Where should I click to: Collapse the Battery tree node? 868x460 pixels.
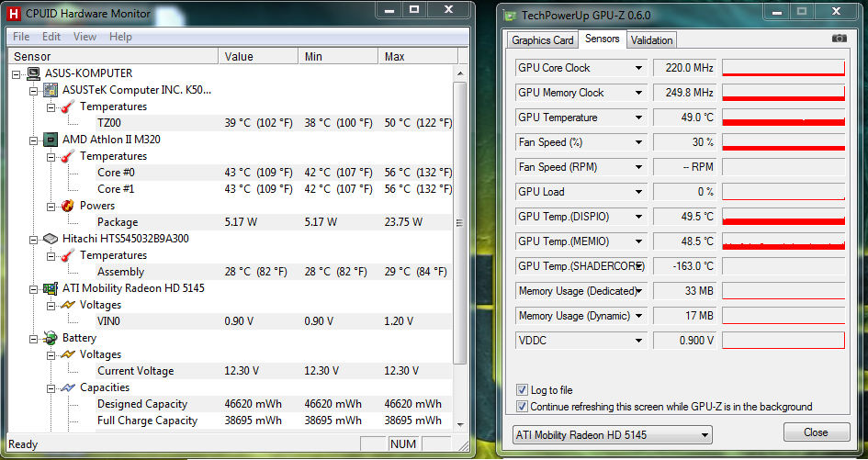click(35, 338)
